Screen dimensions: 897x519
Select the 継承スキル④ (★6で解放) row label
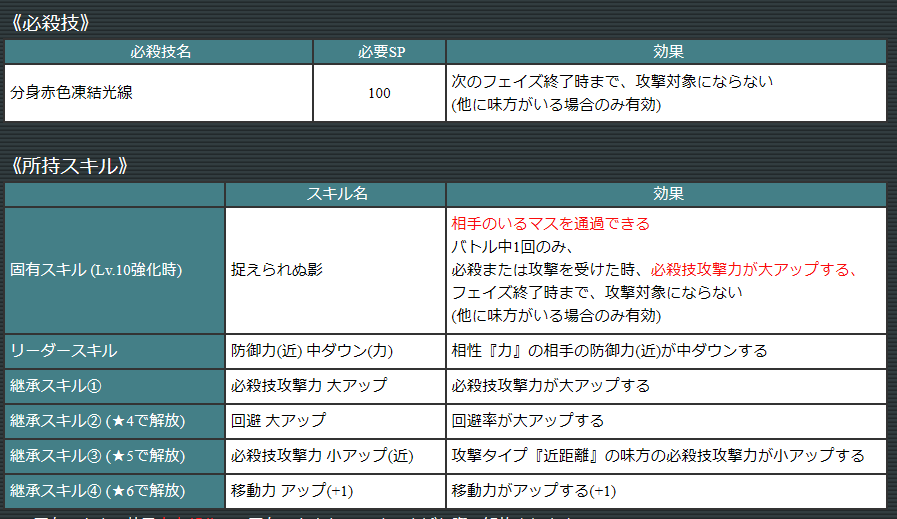[115, 491]
